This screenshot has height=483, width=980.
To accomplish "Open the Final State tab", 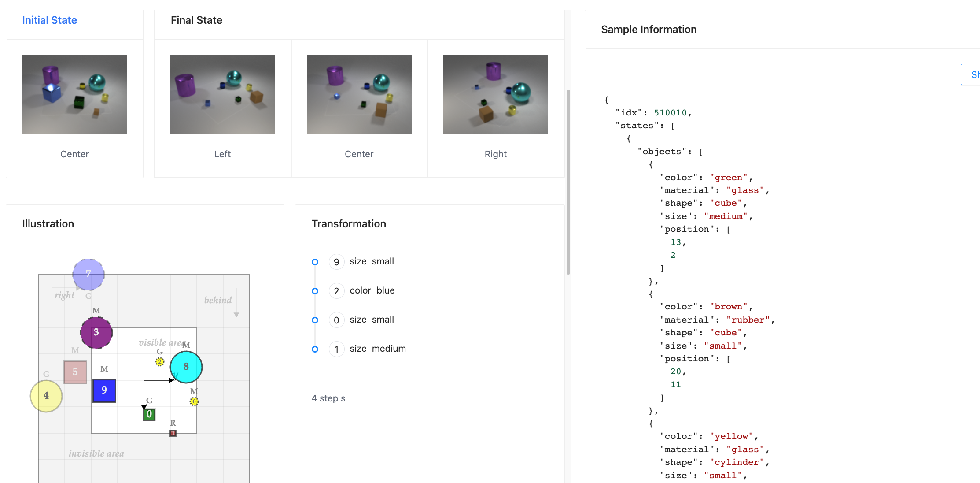I will point(196,20).
